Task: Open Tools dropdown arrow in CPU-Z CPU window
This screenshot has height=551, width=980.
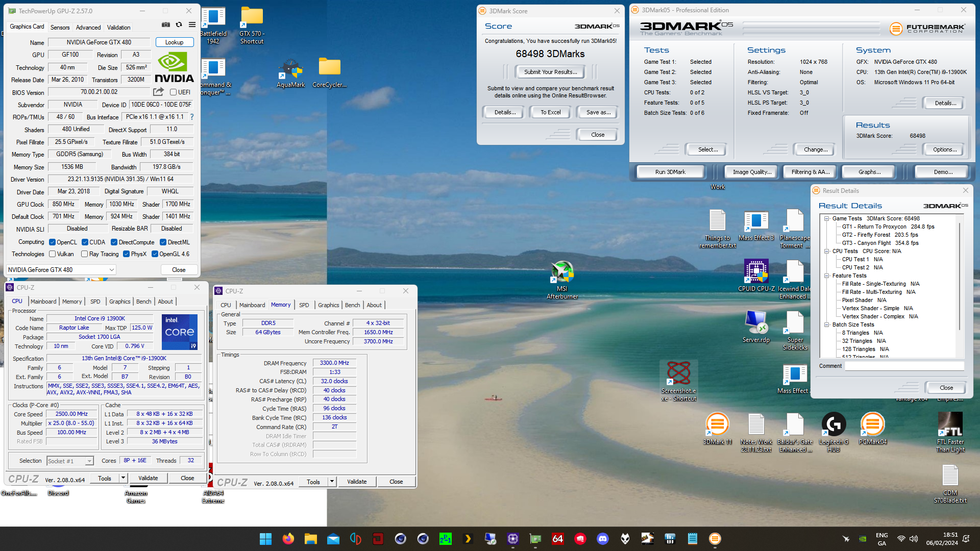Action: tap(123, 478)
